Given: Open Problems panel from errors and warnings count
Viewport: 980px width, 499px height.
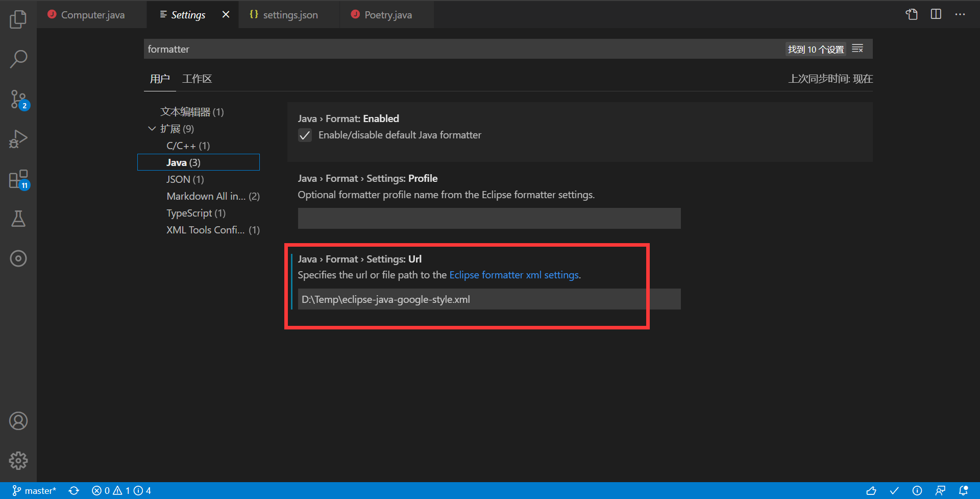Looking at the screenshot, I should [121, 491].
